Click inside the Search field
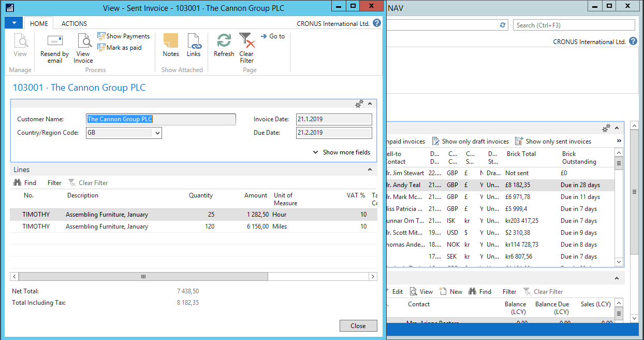 (x=574, y=24)
